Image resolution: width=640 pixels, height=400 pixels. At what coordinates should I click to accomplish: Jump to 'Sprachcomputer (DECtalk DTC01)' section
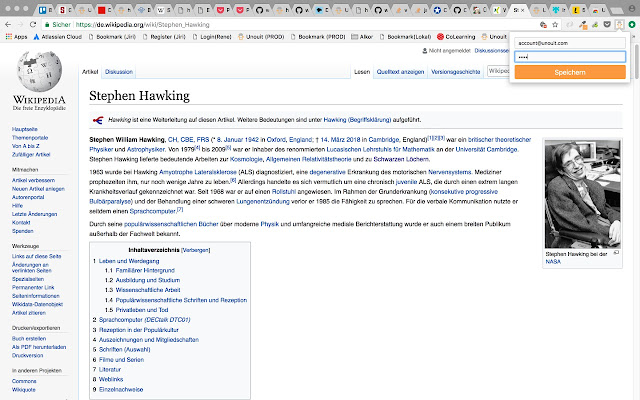tap(144, 320)
